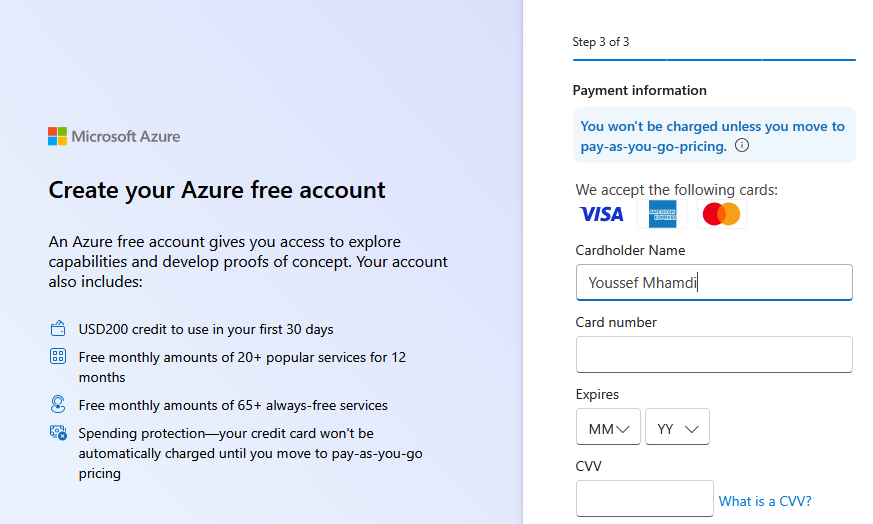873x524 pixels.
Task: Select the CVV input box
Action: tap(644, 499)
